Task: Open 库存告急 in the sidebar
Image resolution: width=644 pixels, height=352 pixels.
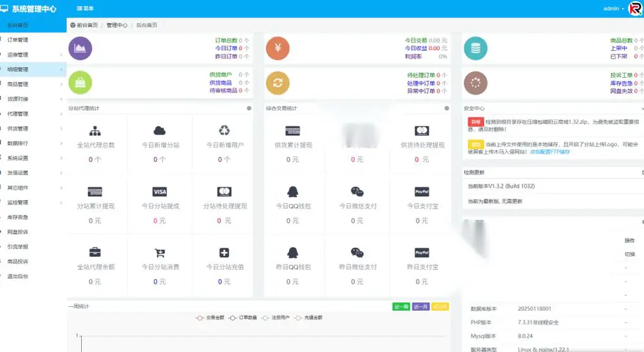Action: tap(33, 217)
